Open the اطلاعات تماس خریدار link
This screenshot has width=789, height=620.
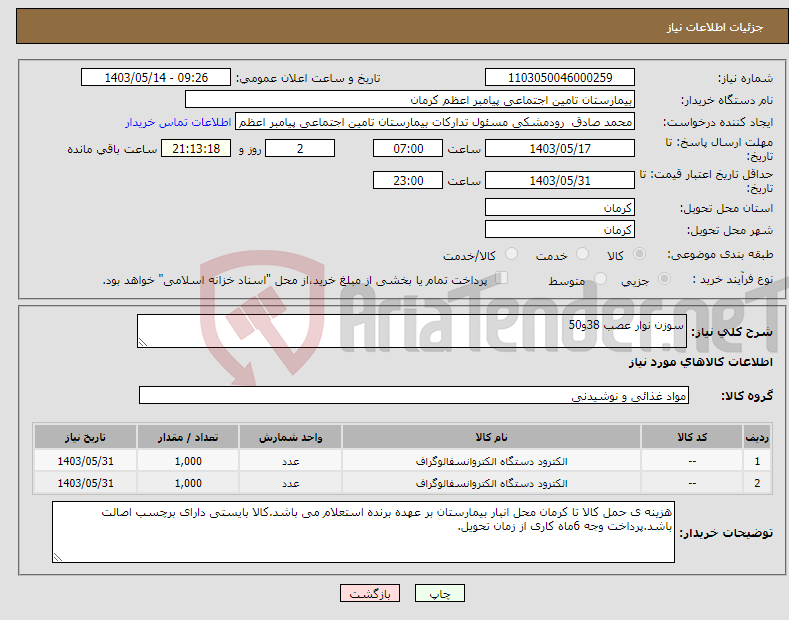pos(178,122)
